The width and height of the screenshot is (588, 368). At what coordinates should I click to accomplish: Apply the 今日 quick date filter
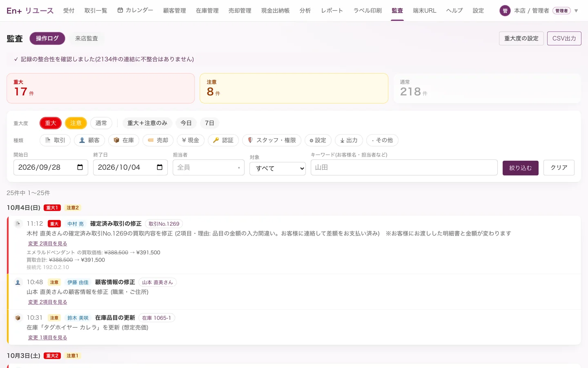click(x=186, y=123)
